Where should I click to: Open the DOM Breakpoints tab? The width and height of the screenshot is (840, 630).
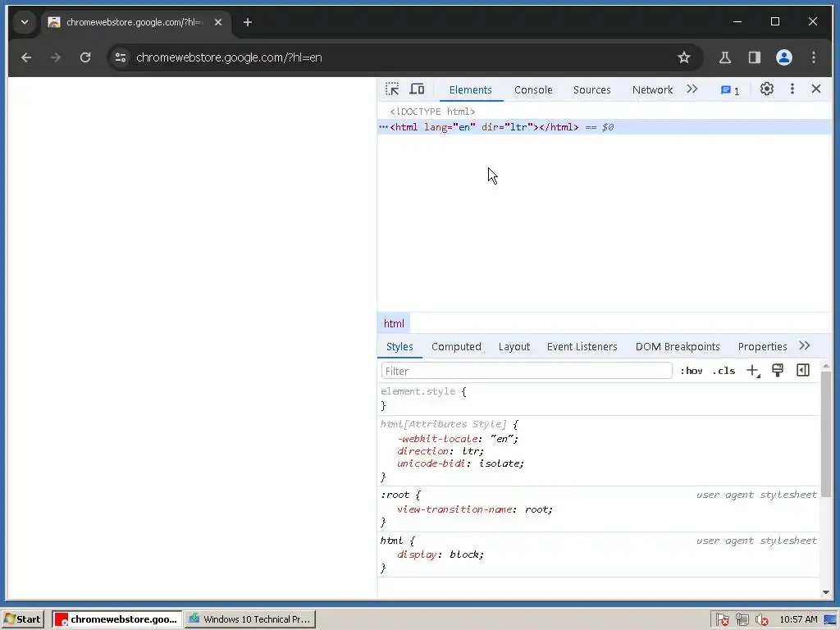[x=678, y=347]
